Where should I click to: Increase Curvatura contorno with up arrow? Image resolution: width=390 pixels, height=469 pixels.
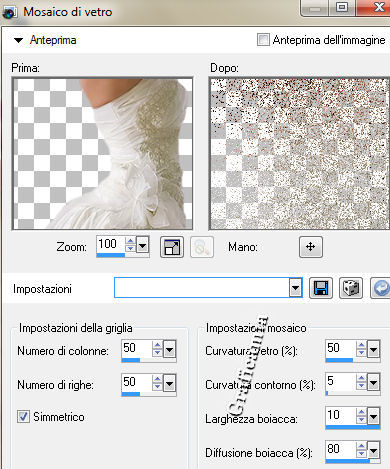[361, 378]
